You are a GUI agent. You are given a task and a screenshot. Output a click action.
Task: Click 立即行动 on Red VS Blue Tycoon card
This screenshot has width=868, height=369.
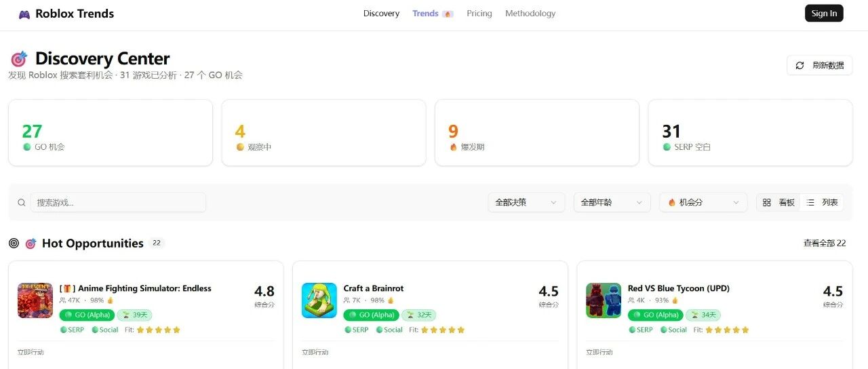[x=599, y=352]
